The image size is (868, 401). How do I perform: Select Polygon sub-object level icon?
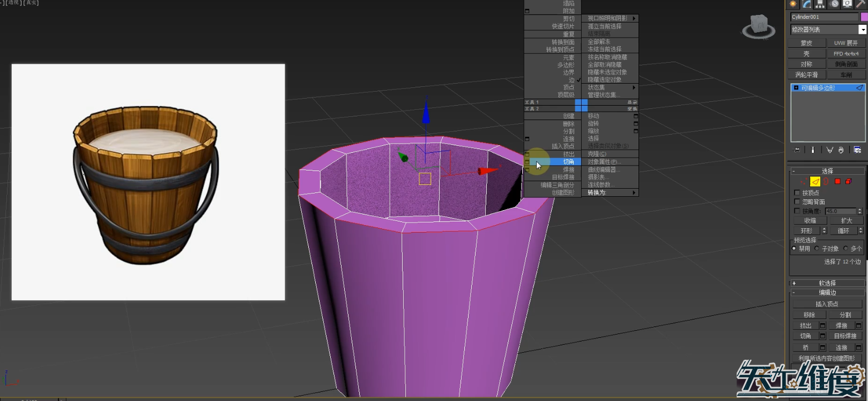click(837, 182)
